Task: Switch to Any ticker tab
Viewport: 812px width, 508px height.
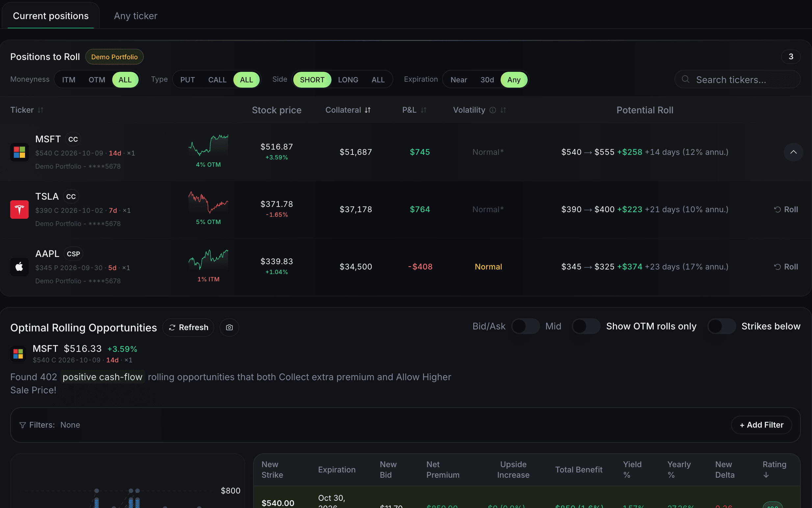Action: click(x=136, y=16)
